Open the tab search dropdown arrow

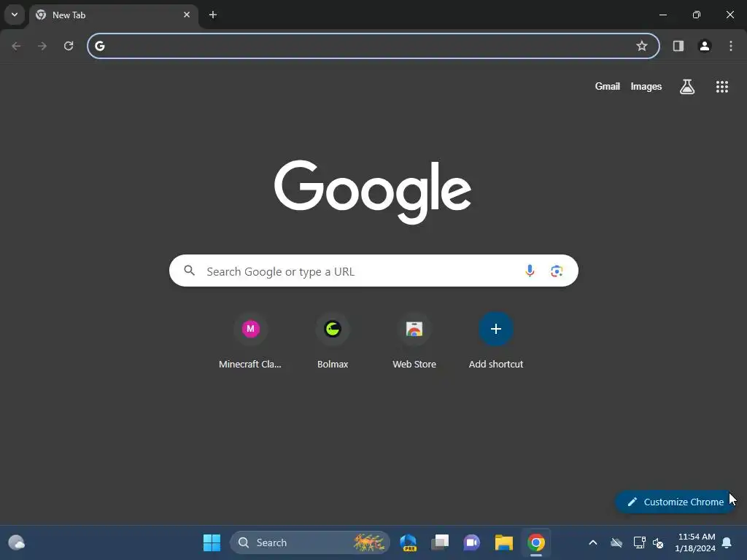(x=15, y=15)
